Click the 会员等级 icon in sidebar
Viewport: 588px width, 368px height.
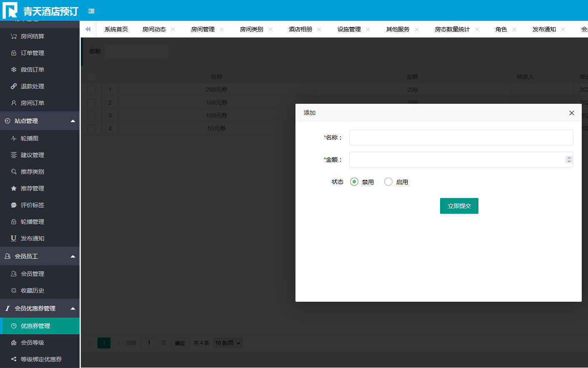[x=14, y=343]
